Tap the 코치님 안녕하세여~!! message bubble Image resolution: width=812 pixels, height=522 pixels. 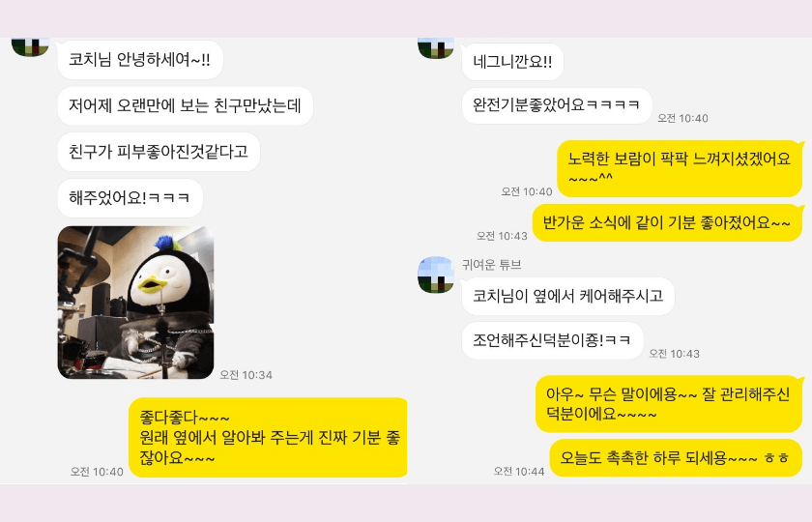140,60
